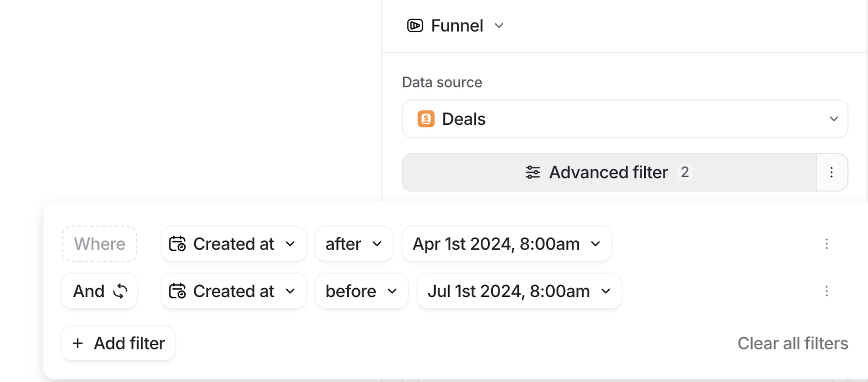
Task: Open first Created at attribute dropdown
Action: [x=233, y=244]
